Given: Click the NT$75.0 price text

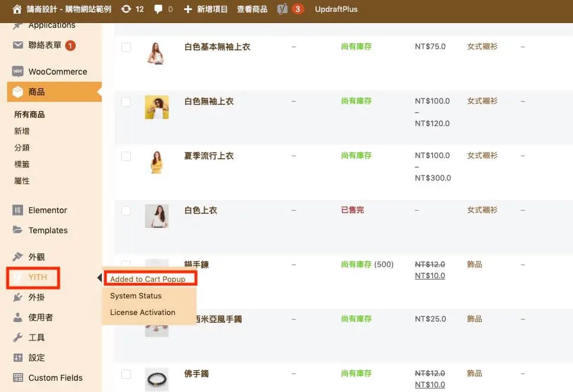Looking at the screenshot, I should [x=430, y=46].
